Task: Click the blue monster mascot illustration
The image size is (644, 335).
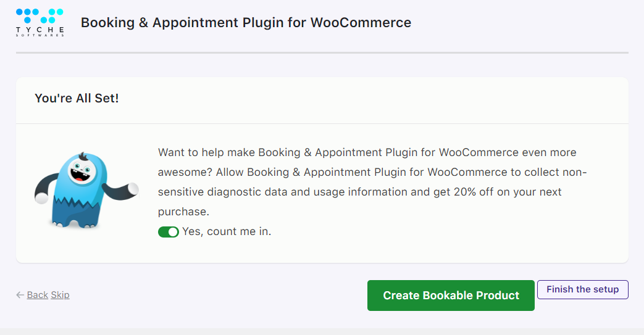Action: 86,190
